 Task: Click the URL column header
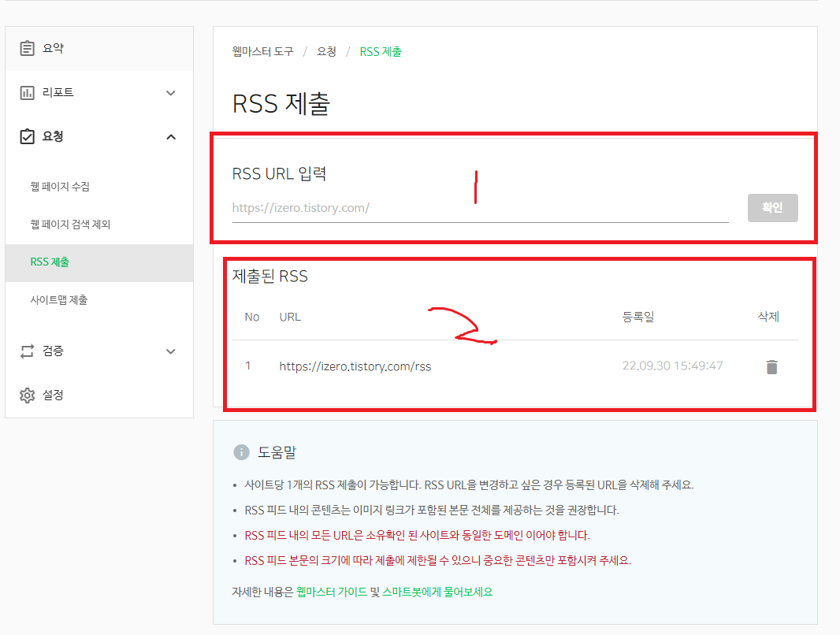pos(290,317)
